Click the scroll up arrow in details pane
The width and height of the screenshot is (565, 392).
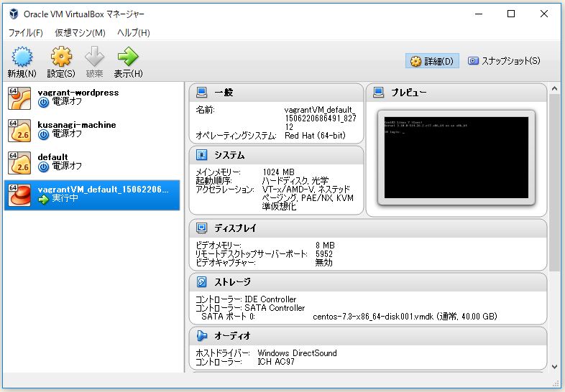[x=554, y=88]
